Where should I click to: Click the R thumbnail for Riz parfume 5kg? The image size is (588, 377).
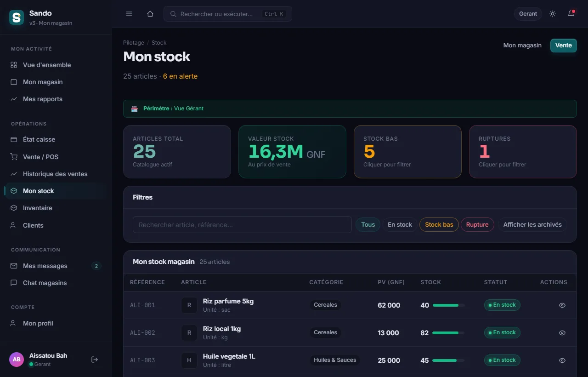pos(189,305)
